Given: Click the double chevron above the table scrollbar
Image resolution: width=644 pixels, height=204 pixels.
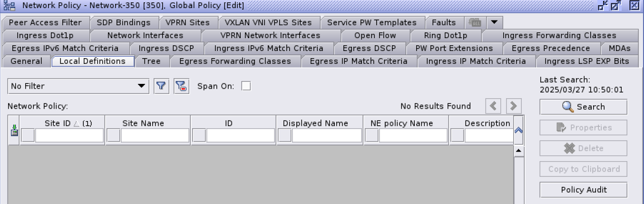Looking at the screenshot, I should (519, 130).
